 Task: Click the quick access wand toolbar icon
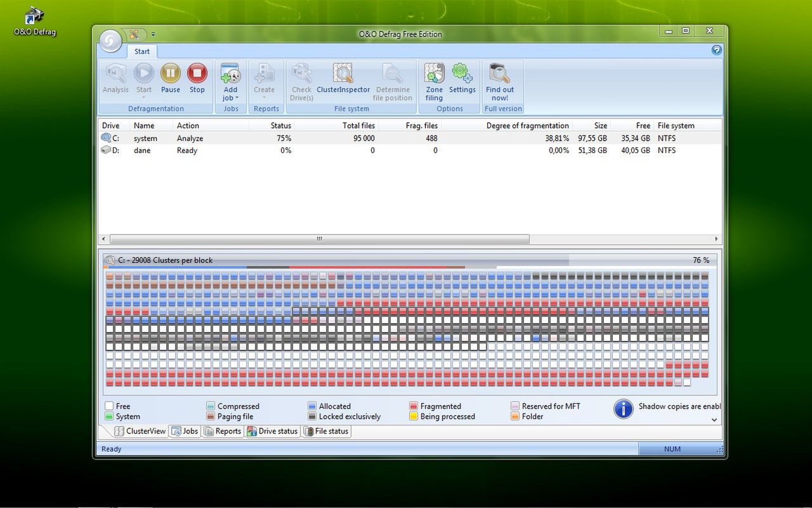point(134,34)
